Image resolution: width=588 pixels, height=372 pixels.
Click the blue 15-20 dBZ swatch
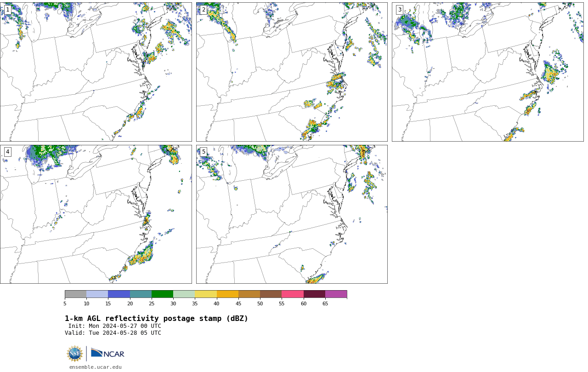119,294
